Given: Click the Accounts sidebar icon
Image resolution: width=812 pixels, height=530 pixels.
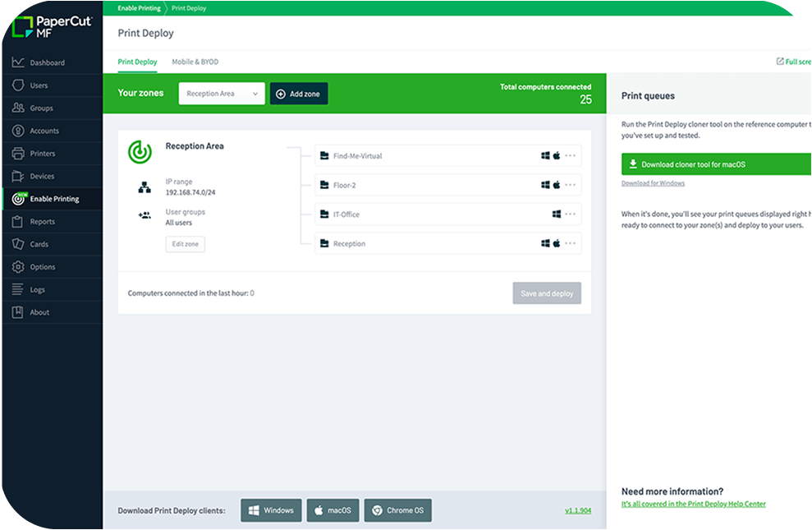Looking at the screenshot, I should 18,131.
